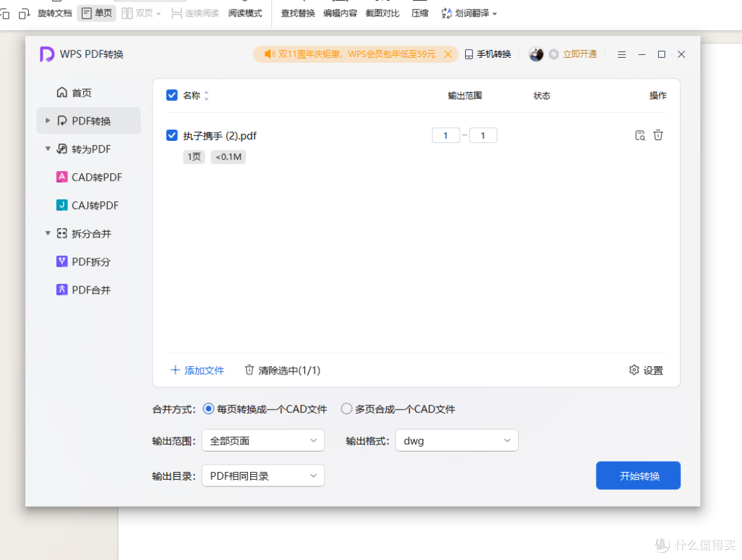Click 截图对比 in the toolbar
Image resolution: width=742 pixels, height=560 pixels.
383,13
